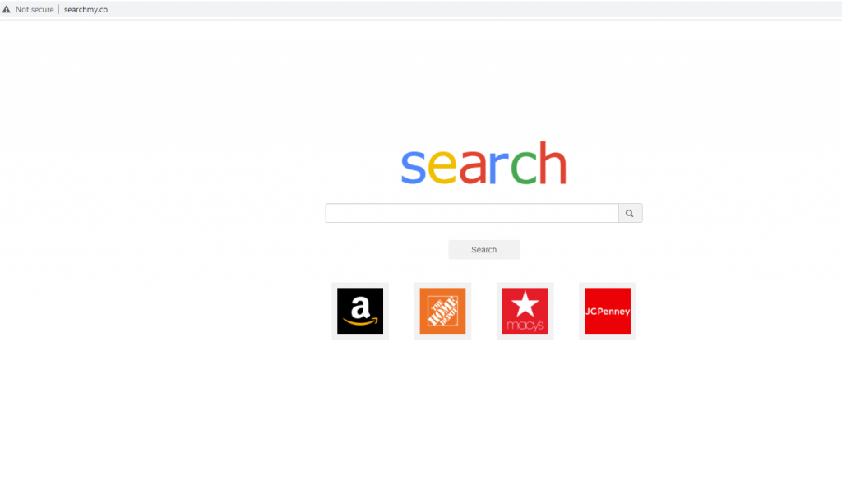Click the white star in Macy's logo
Viewport: 842px width, 504px height.
525,304
